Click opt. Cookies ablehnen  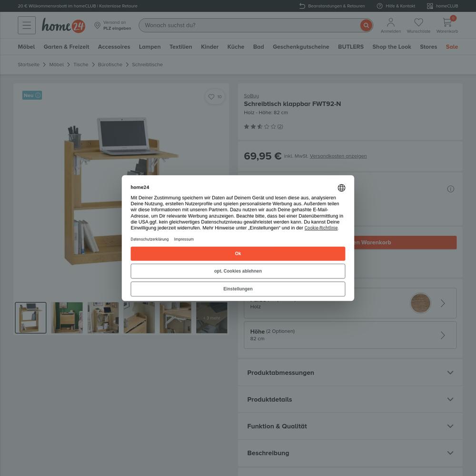[x=238, y=271]
